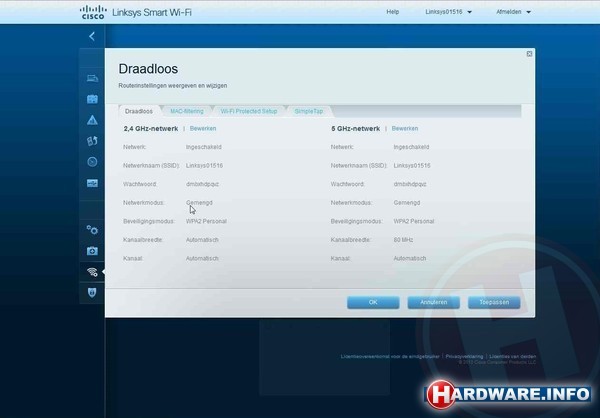Switch to the MAC-filtering tab
600x418 pixels.
click(x=187, y=111)
